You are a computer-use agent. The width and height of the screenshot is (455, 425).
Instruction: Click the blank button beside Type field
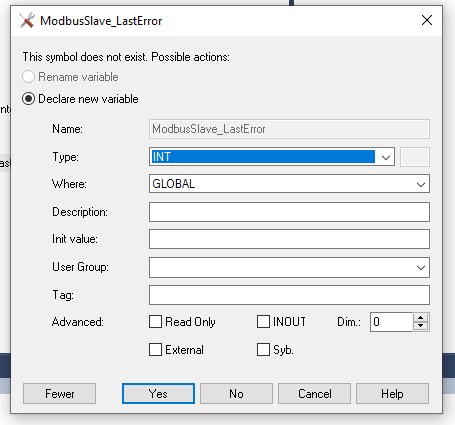coord(415,157)
